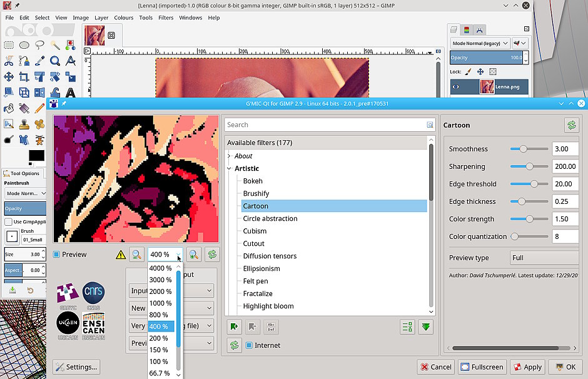Image resolution: width=588 pixels, height=379 pixels.
Task: Select the Rotate tool
Action: (x=39, y=77)
